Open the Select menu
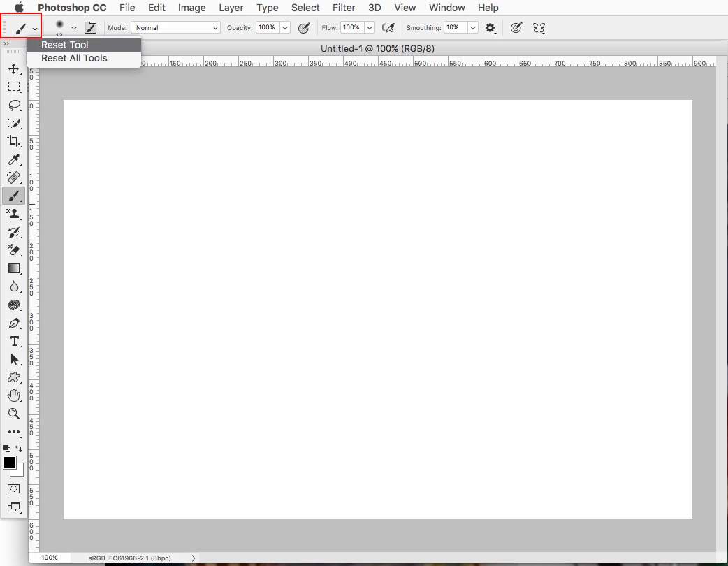The image size is (728, 566). coord(305,8)
